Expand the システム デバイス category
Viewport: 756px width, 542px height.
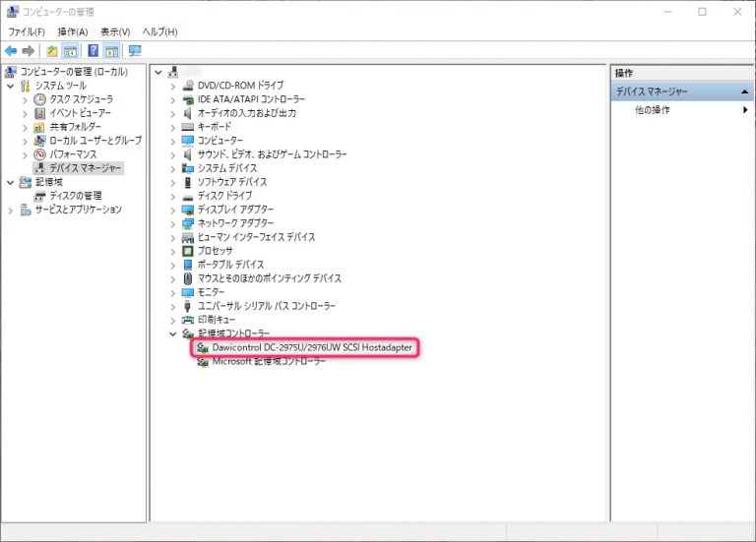(x=172, y=168)
